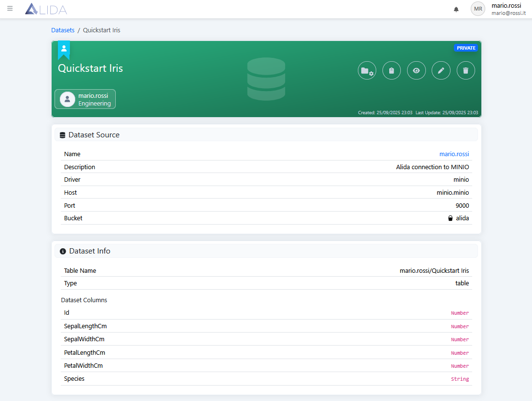Open the folder settings action on the banner
This screenshot has width=532, height=401.
(x=367, y=70)
